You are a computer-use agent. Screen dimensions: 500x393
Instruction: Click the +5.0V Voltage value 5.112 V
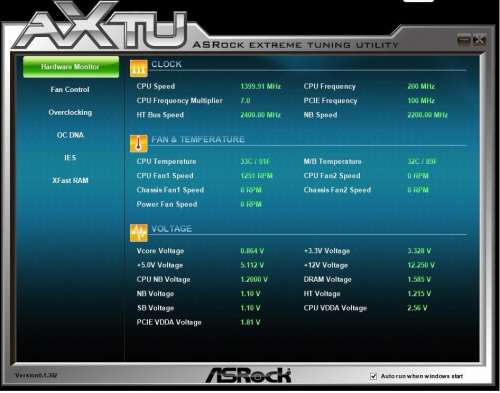(x=252, y=265)
